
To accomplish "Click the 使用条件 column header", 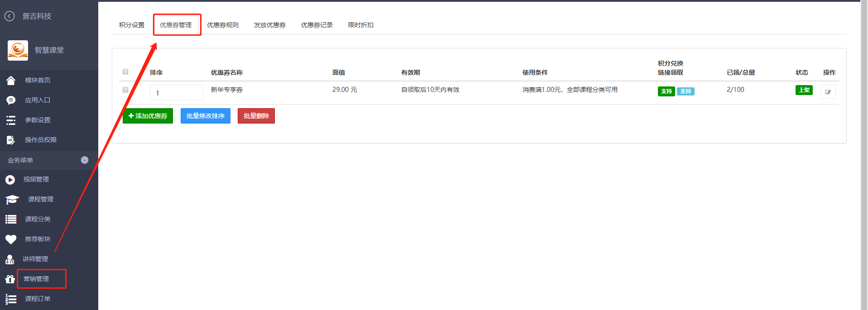I will (535, 72).
